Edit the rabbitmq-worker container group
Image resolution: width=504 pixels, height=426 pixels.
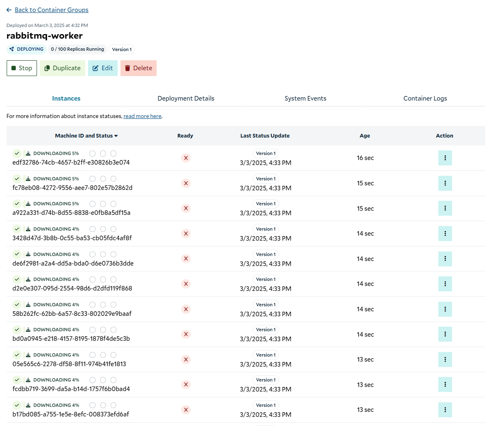pos(103,68)
